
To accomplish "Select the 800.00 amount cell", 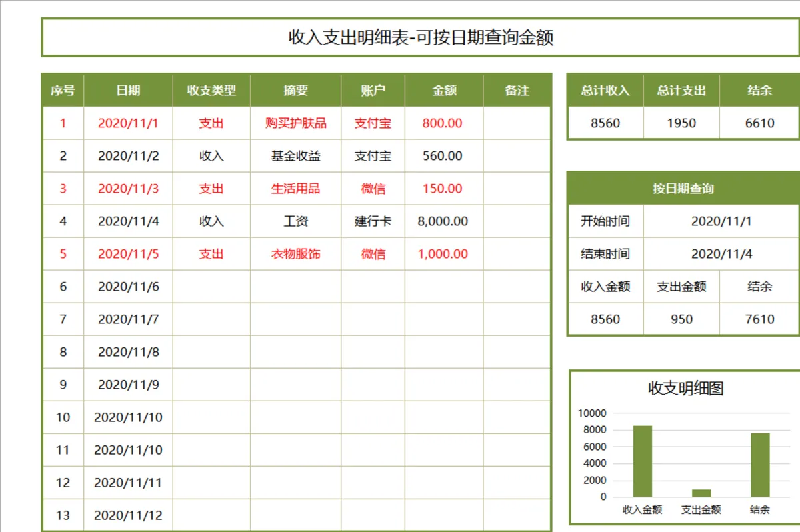I will (444, 123).
